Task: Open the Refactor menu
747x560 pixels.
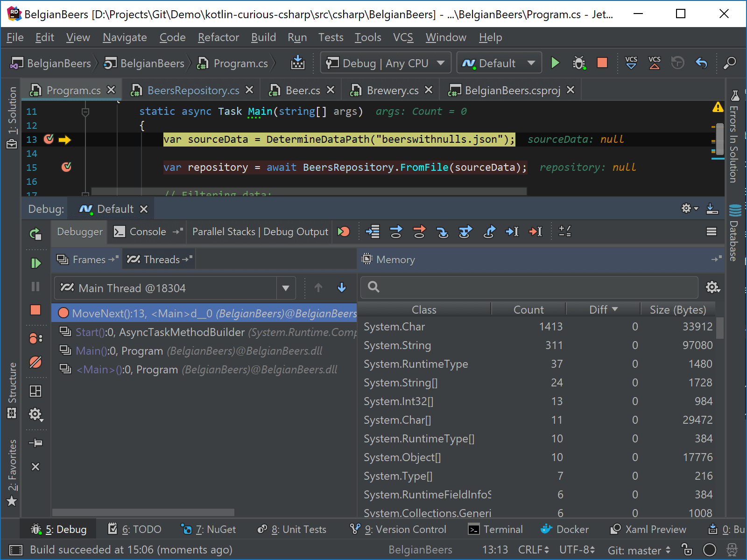Action: (x=218, y=37)
